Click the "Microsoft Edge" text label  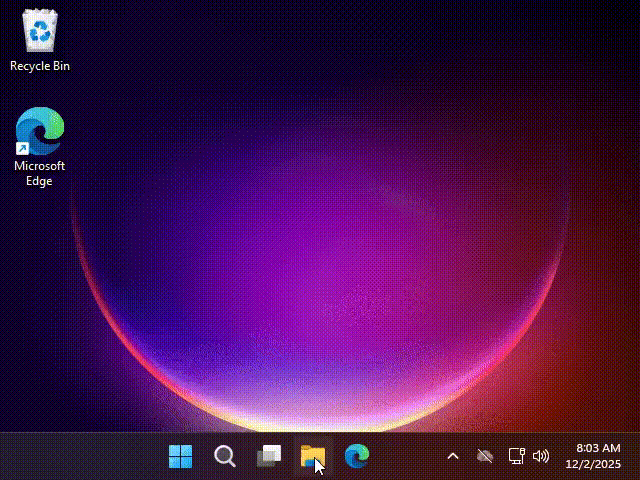pos(40,173)
